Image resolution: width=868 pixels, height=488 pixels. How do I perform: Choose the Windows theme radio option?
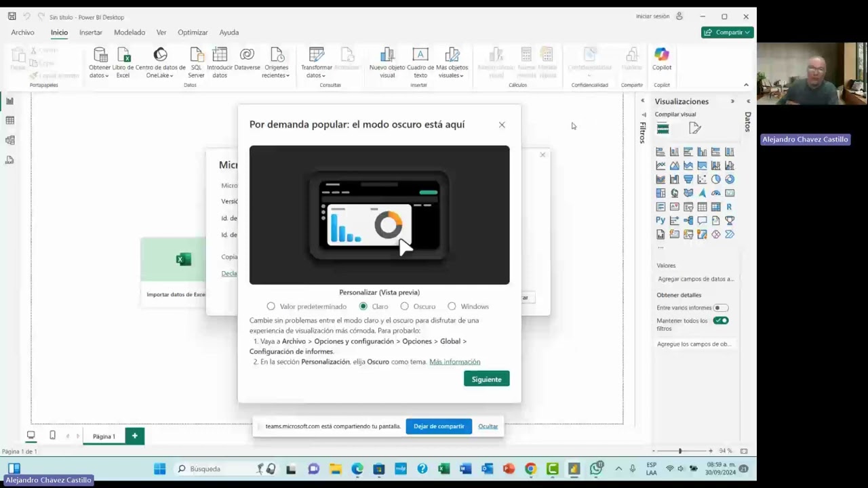pyautogui.click(x=452, y=306)
